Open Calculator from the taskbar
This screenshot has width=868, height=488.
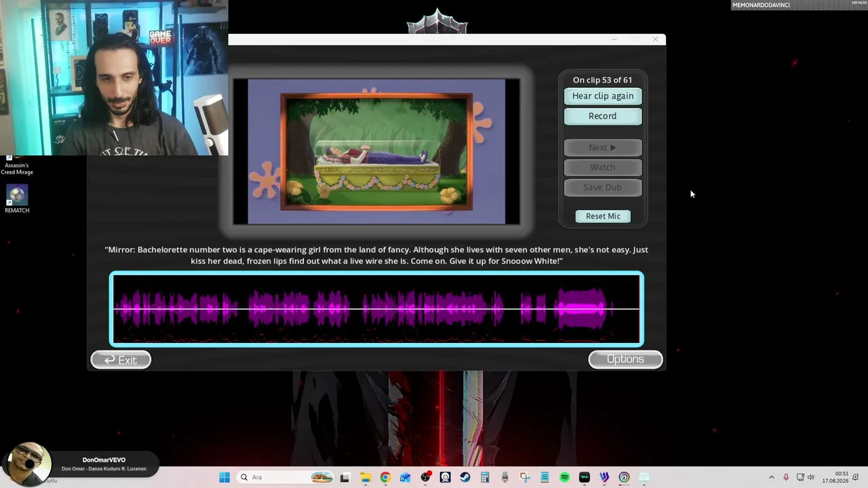click(x=485, y=477)
